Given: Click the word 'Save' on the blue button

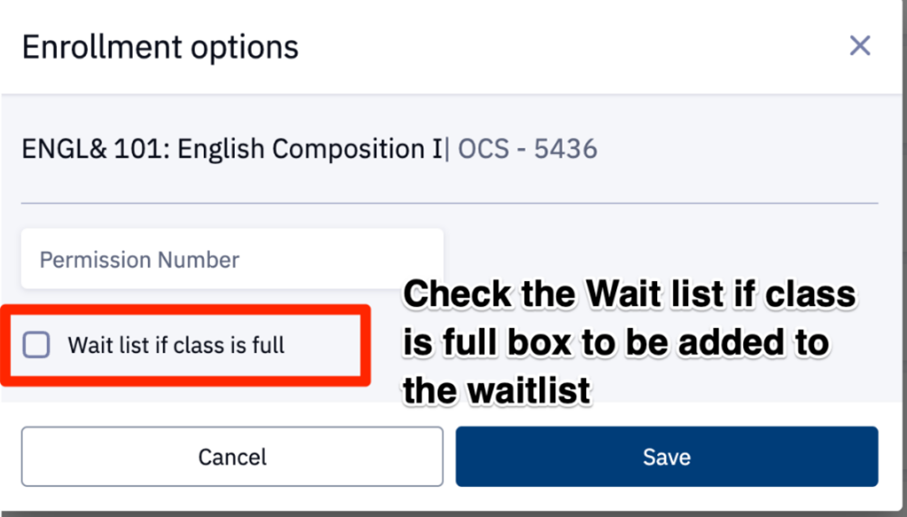Looking at the screenshot, I should [666, 457].
